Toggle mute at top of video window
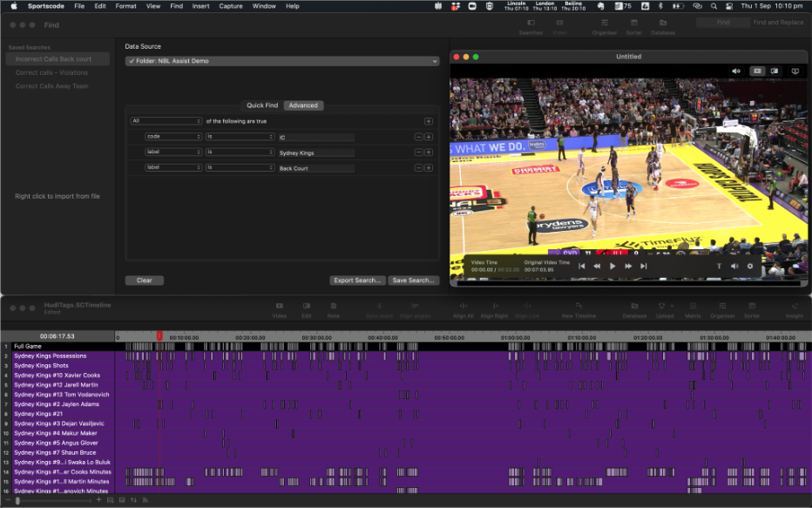 (x=736, y=71)
